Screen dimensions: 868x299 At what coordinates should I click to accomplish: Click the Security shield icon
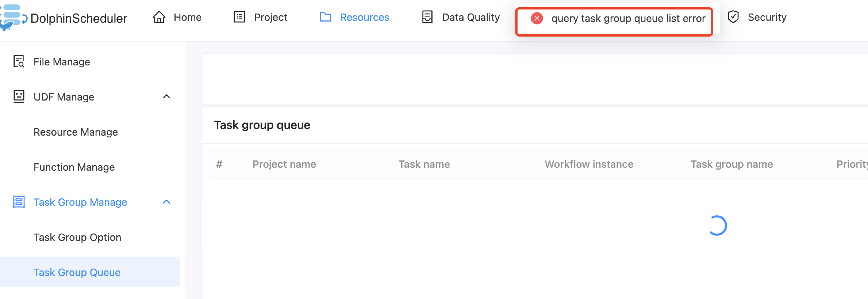pos(733,17)
